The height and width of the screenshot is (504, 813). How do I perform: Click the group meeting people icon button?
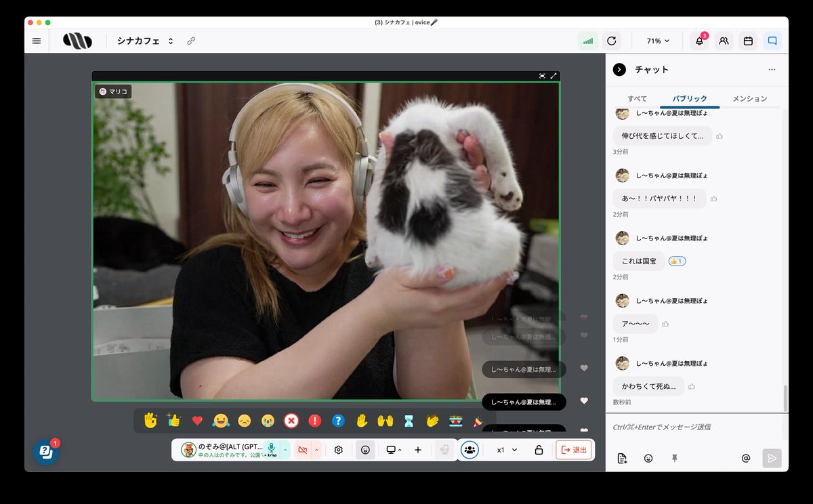[470, 450]
